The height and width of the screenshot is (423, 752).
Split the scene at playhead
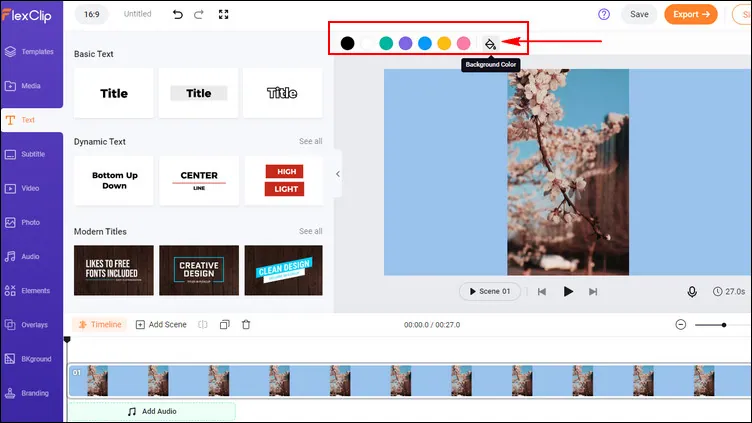coord(203,325)
